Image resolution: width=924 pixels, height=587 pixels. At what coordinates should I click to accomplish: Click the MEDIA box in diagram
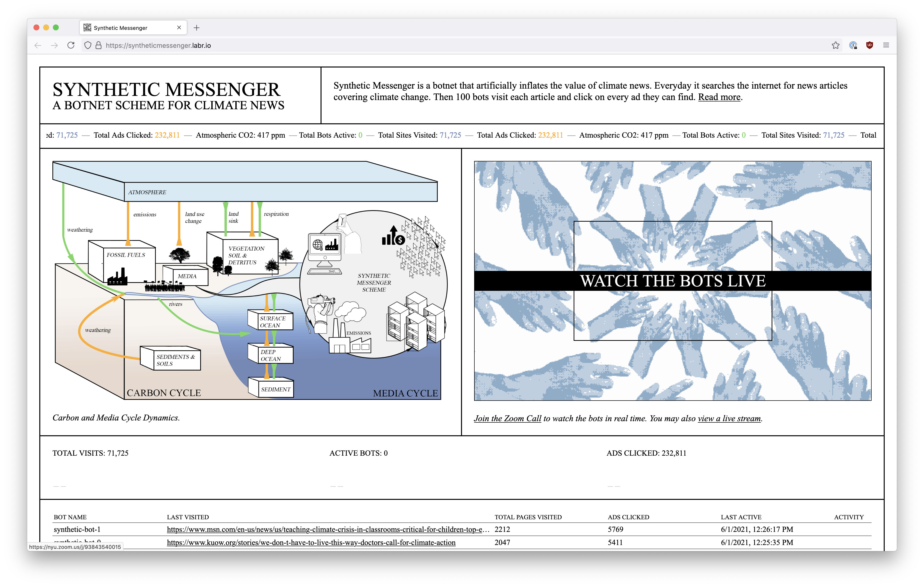click(186, 275)
